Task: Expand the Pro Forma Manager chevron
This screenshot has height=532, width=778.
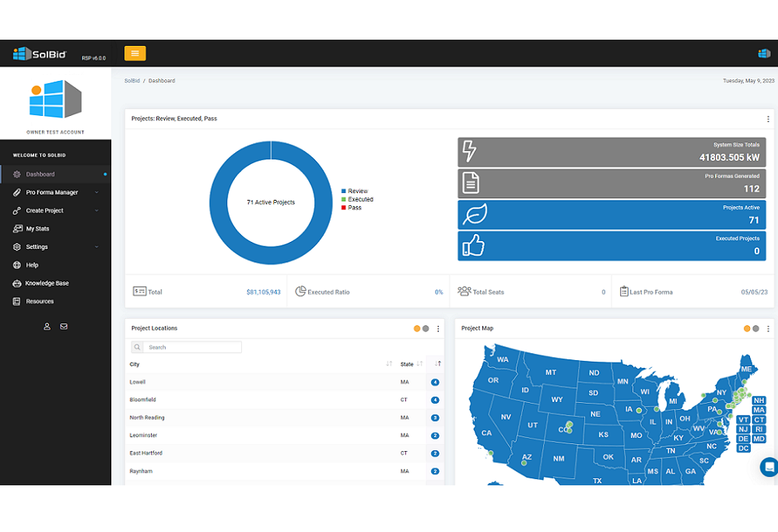Action: (96, 192)
